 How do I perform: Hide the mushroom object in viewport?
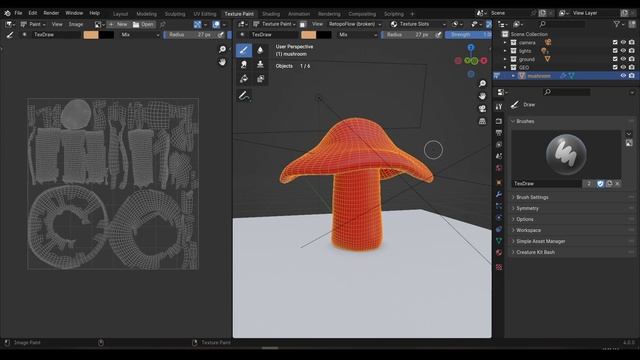623,76
